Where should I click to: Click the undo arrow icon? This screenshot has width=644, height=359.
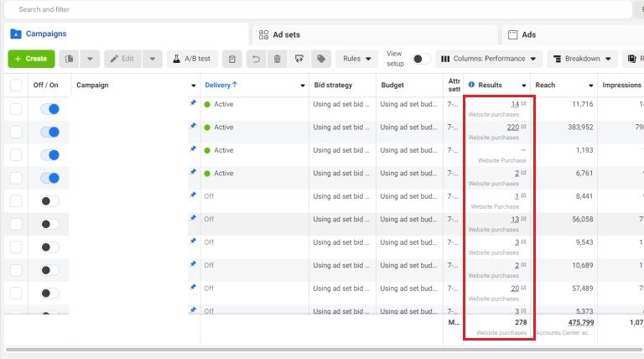(x=256, y=59)
